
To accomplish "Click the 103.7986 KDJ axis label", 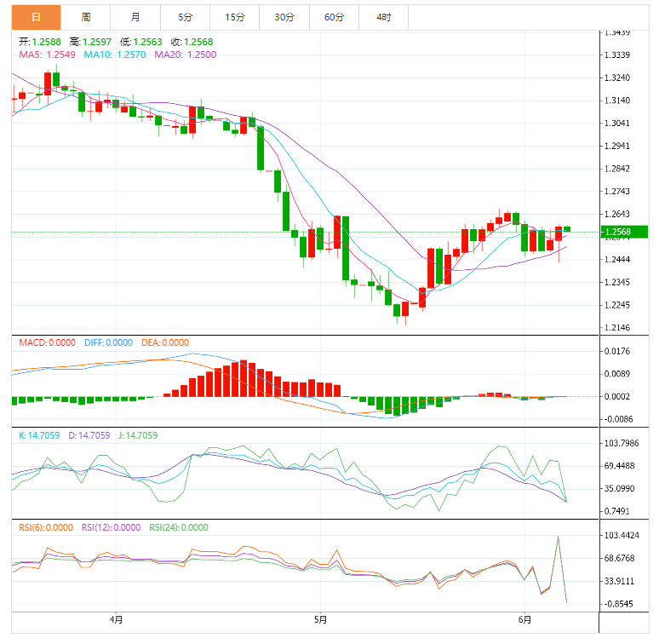I will pos(622,444).
